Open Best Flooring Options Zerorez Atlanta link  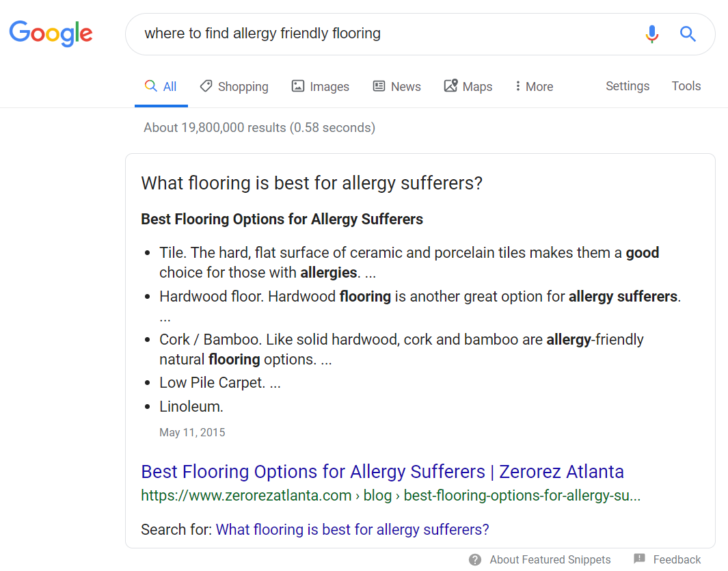click(x=382, y=472)
